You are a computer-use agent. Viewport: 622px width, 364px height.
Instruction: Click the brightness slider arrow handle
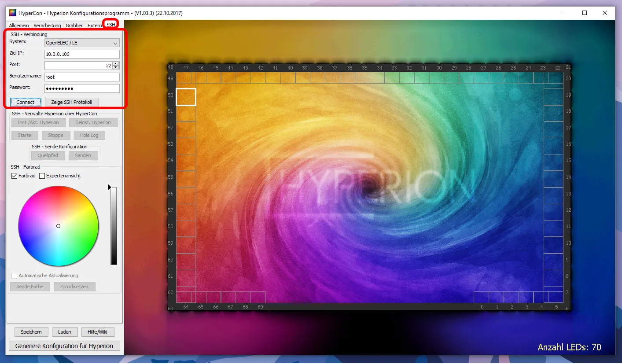point(109,188)
